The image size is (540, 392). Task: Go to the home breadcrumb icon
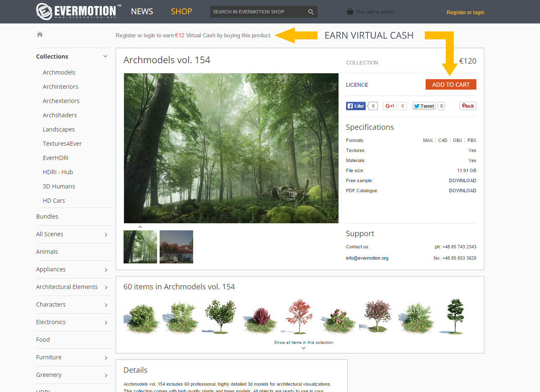(40, 34)
